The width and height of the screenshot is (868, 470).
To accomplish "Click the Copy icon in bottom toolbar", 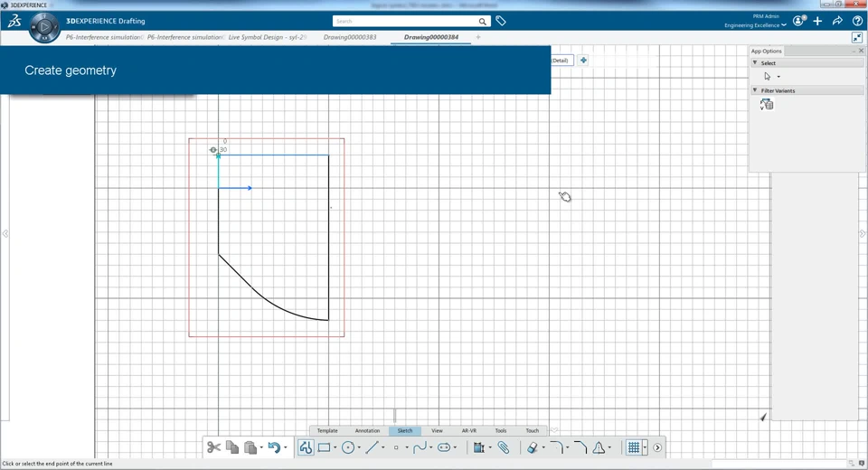I will [x=232, y=447].
